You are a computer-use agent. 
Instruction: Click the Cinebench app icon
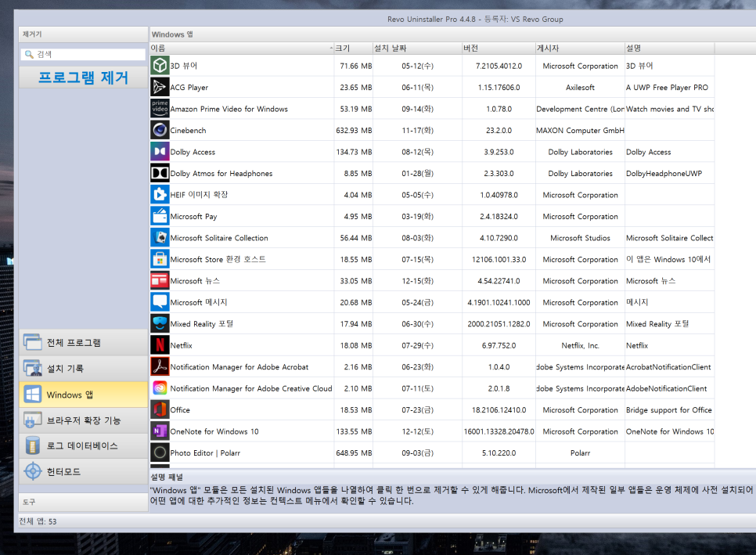[x=160, y=130]
